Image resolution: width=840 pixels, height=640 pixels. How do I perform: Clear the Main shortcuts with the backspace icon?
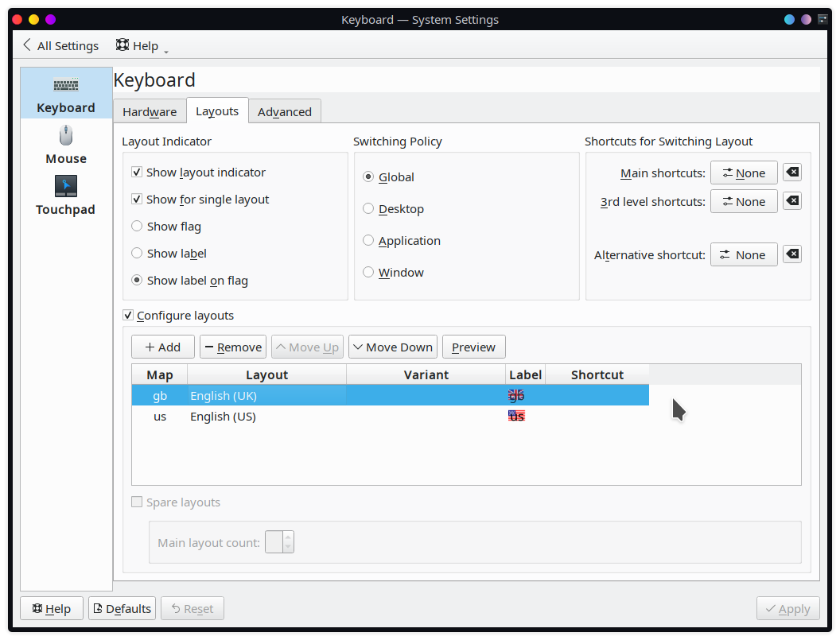coord(791,172)
